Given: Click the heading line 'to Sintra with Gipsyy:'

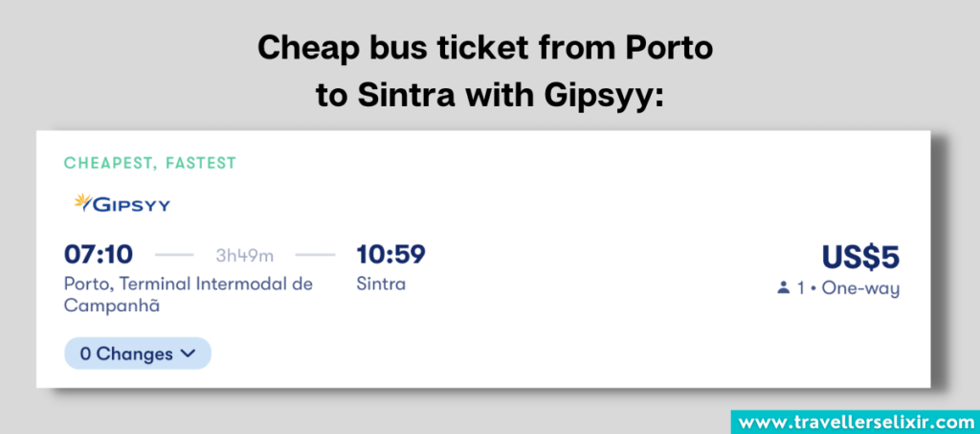Looking at the screenshot, I should coord(489,97).
